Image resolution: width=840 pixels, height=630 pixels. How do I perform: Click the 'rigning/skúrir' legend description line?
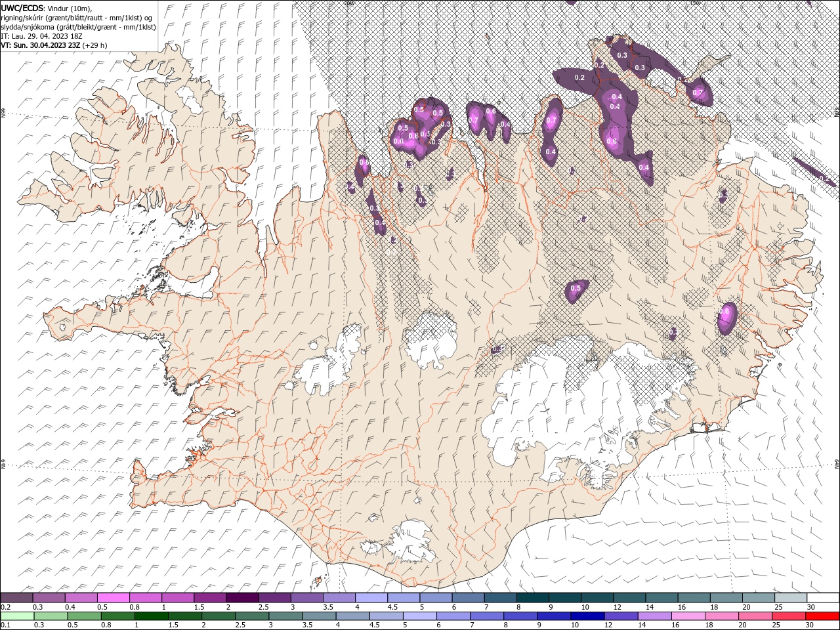tap(76, 18)
